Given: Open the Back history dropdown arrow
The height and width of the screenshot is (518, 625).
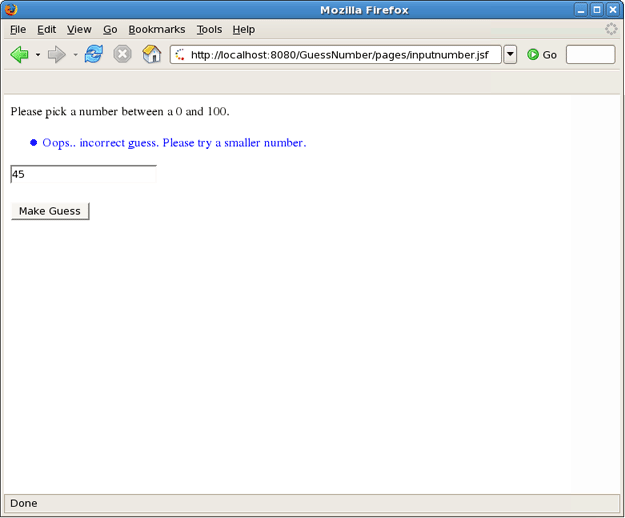Looking at the screenshot, I should 38,55.
